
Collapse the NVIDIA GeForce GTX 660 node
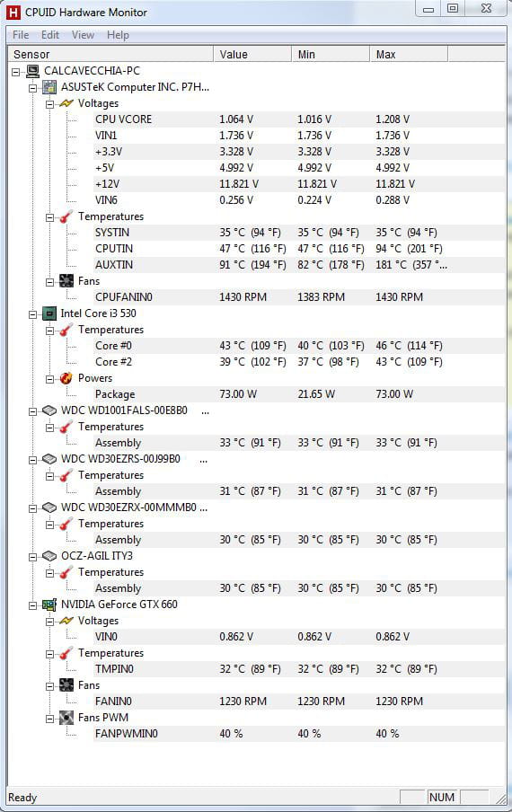33,605
